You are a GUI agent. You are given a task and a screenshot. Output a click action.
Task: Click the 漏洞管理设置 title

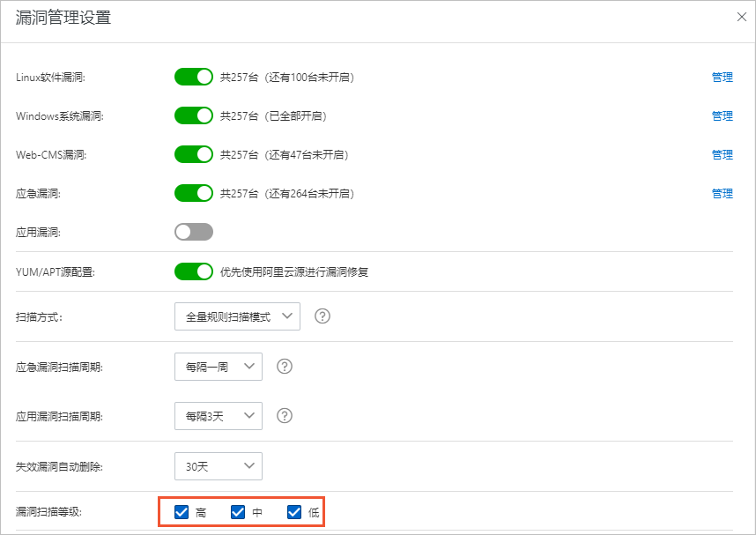63,18
